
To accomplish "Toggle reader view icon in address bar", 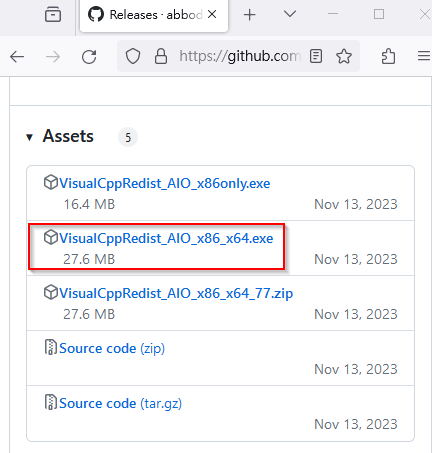I will (x=316, y=56).
